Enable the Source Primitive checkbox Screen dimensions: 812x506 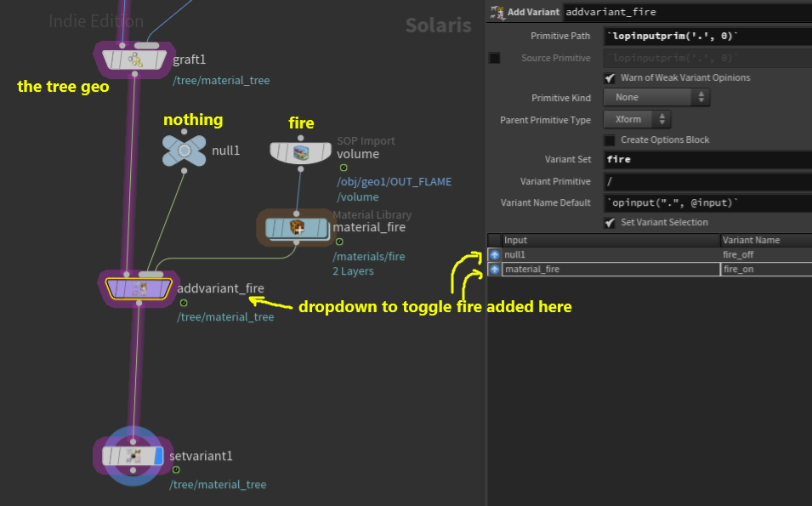[x=495, y=58]
